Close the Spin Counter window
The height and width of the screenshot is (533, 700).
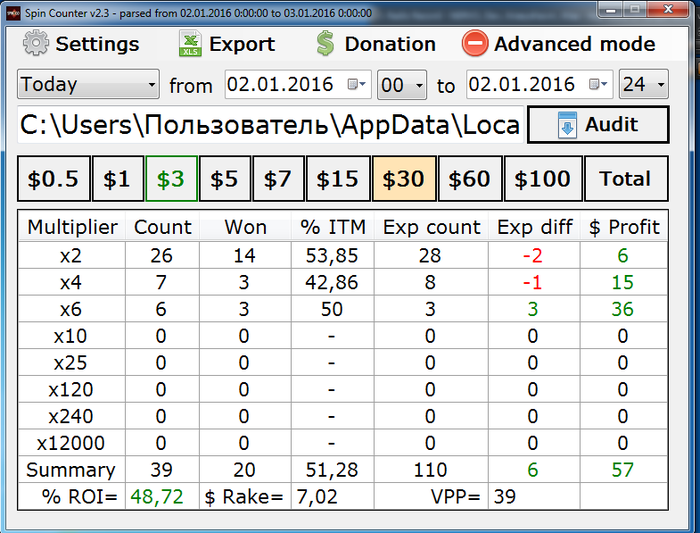click(x=668, y=9)
